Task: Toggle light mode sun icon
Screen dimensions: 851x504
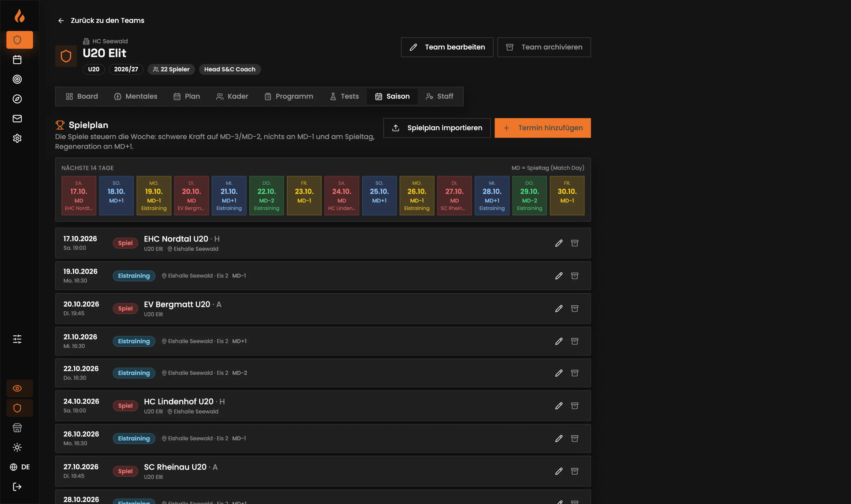Action: tap(17, 447)
